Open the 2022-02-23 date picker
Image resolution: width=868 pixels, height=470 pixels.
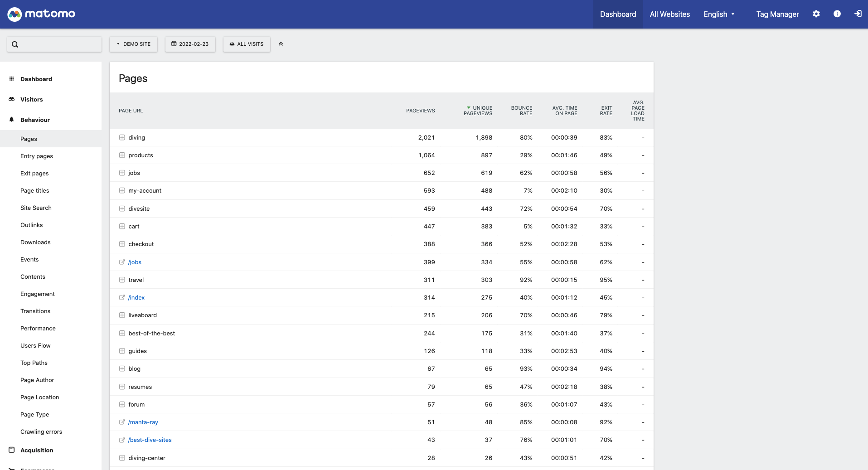coord(190,44)
